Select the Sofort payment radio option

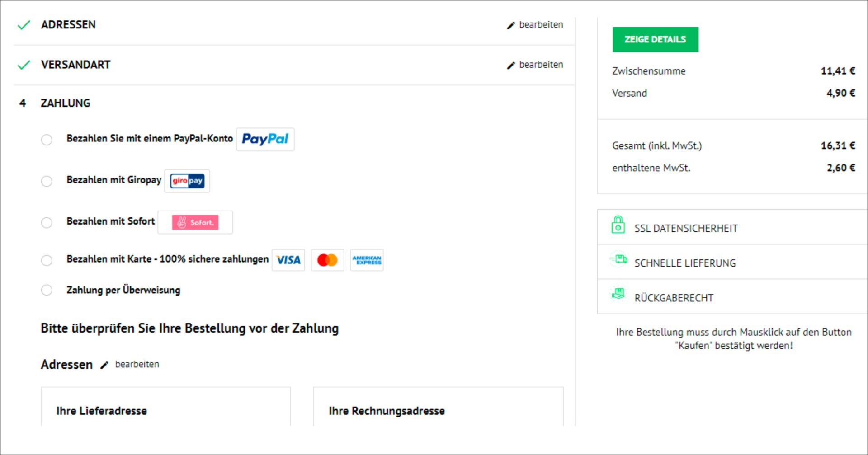pyautogui.click(x=47, y=223)
